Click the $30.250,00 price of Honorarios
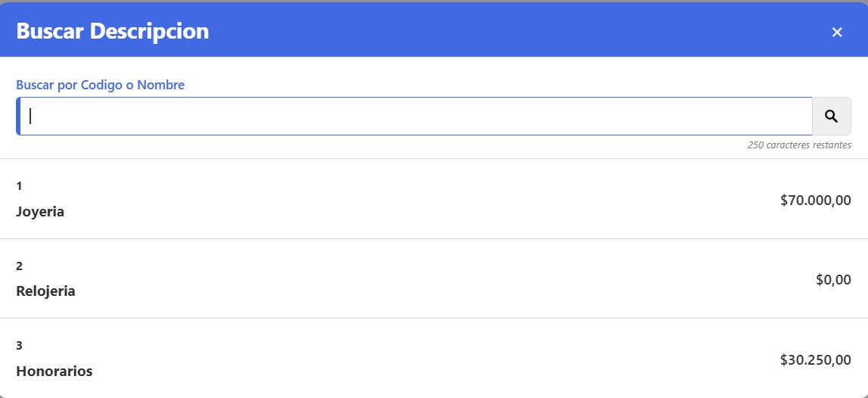Screen dimensions: 868x398 [815, 360]
